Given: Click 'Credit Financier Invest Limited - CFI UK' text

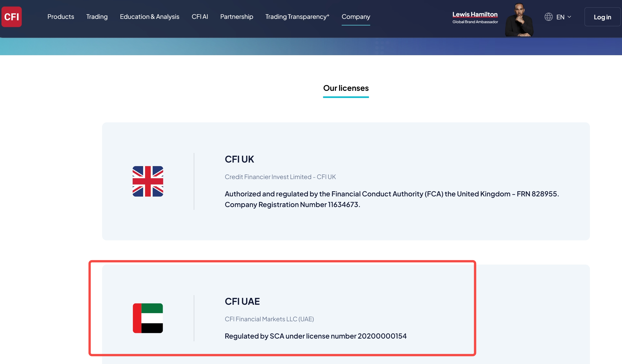Looking at the screenshot, I should pyautogui.click(x=280, y=177).
